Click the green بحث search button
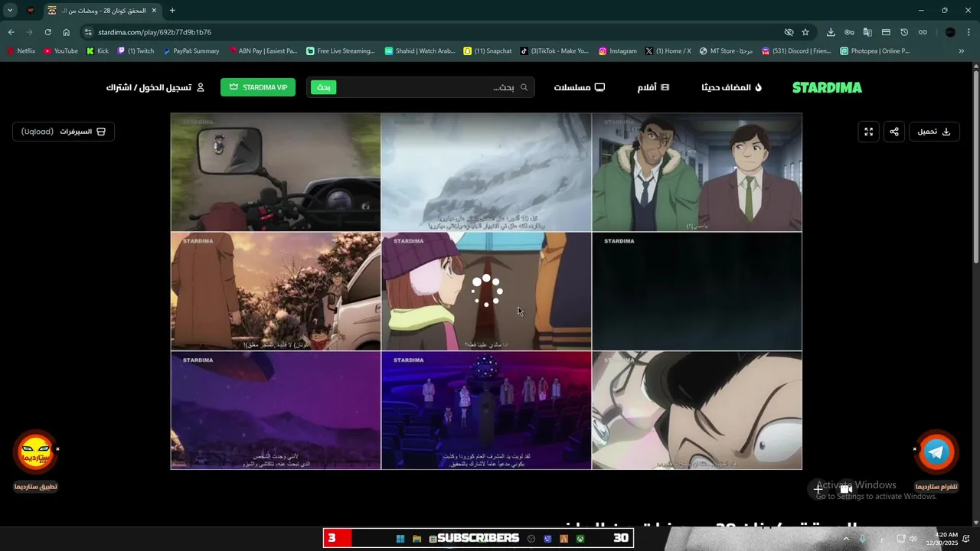980x551 pixels. [324, 87]
